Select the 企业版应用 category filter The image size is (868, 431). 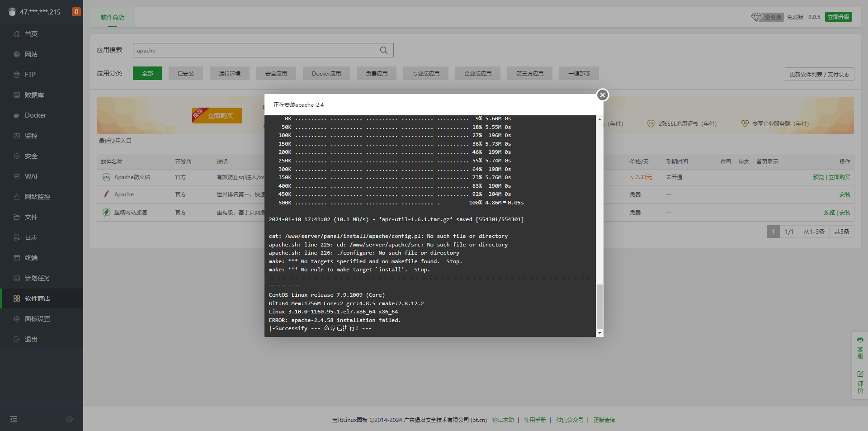click(478, 73)
